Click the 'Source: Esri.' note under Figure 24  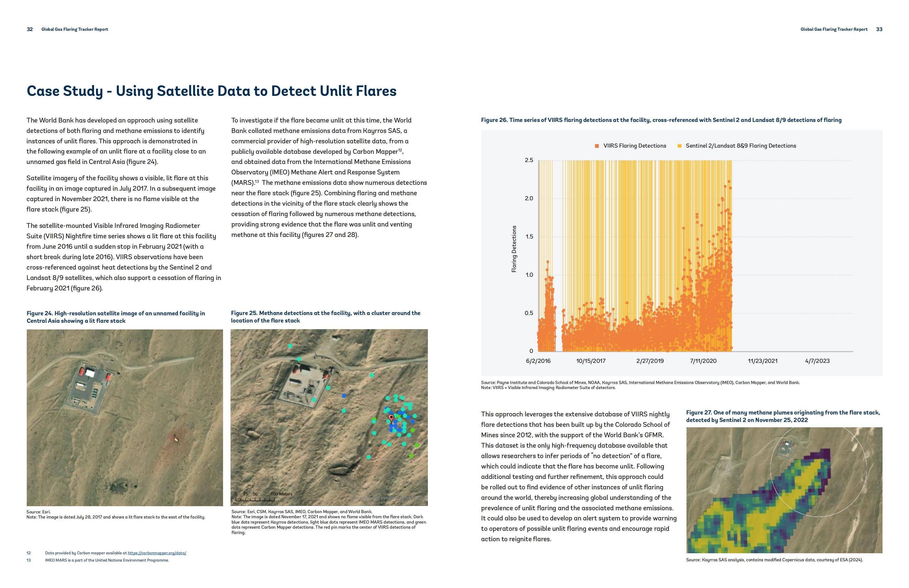[x=39, y=512]
